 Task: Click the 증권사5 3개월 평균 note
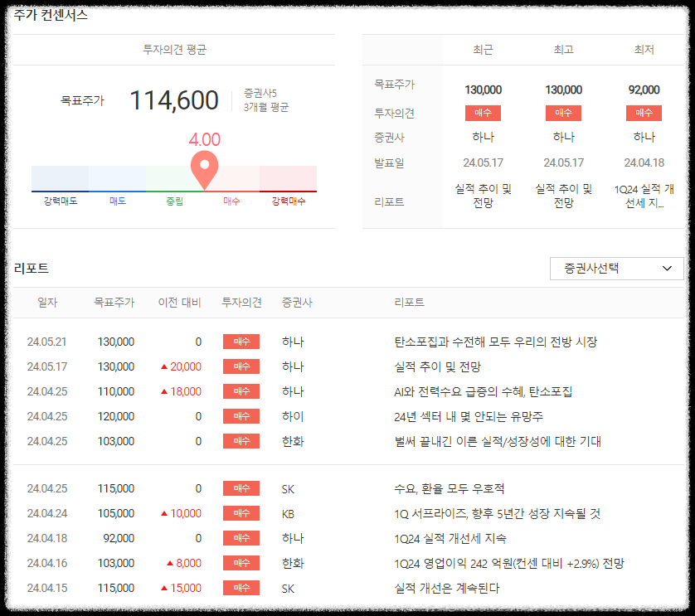tap(266, 100)
